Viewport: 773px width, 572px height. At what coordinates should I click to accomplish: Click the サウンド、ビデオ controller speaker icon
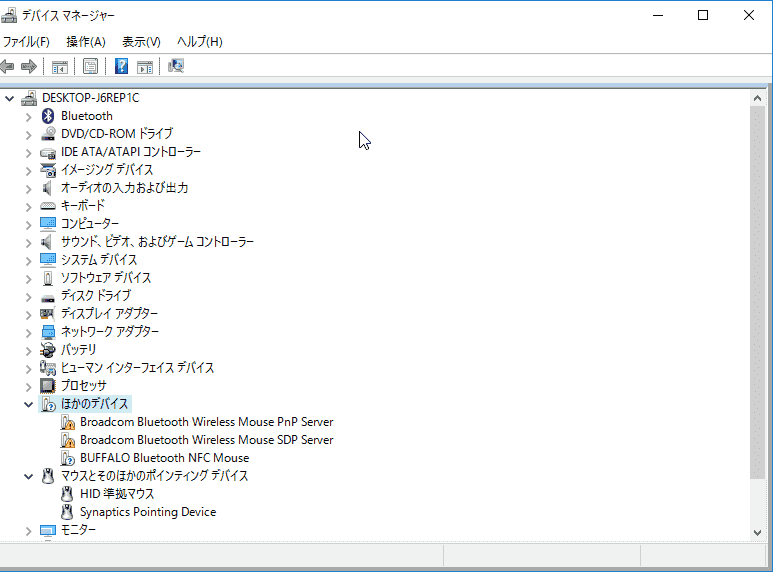point(47,242)
